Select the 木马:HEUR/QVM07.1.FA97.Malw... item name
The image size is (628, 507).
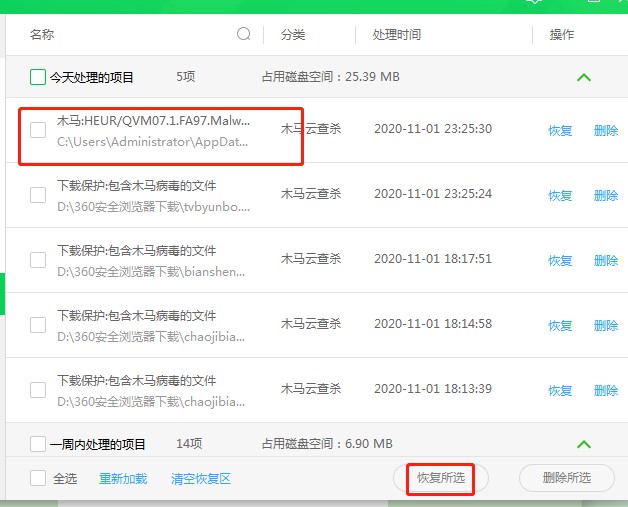pyautogui.click(x=153, y=120)
